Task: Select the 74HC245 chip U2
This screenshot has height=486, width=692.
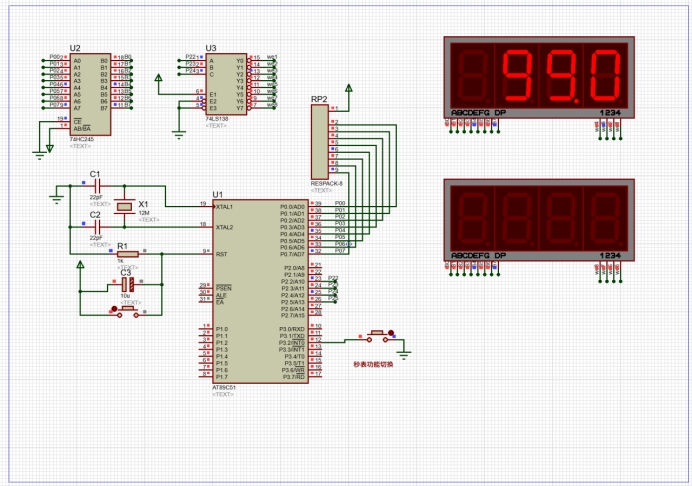Action: click(89, 94)
